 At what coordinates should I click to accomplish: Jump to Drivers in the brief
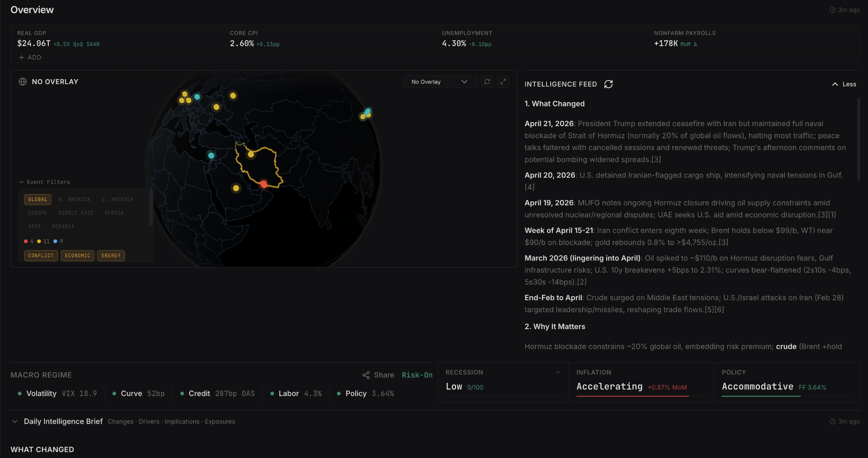[149, 421]
